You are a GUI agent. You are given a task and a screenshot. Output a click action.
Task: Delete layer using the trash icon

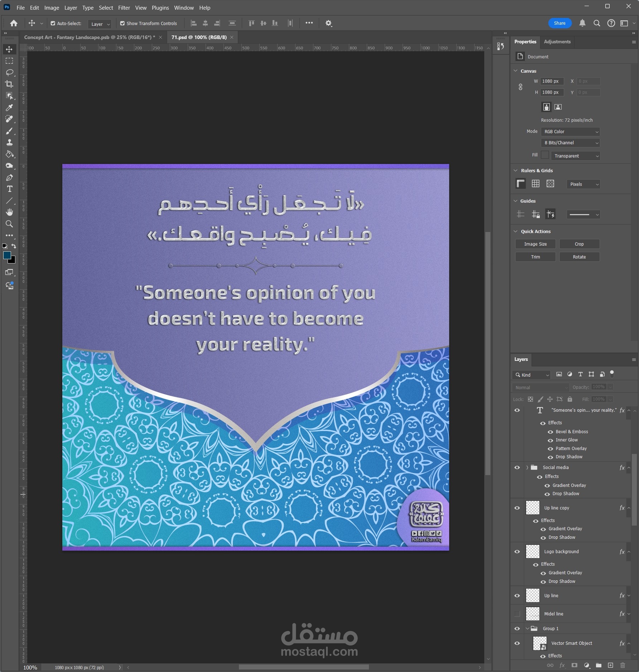coord(623,665)
